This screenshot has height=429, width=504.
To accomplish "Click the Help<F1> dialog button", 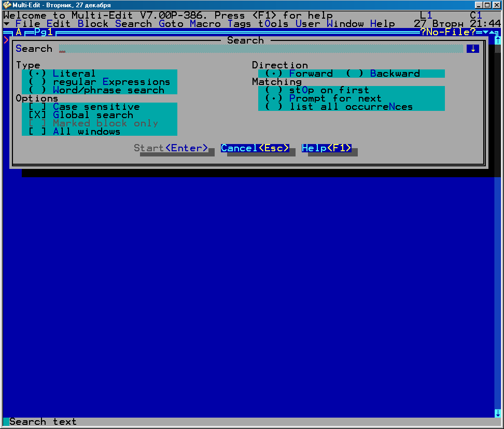I will [x=327, y=148].
